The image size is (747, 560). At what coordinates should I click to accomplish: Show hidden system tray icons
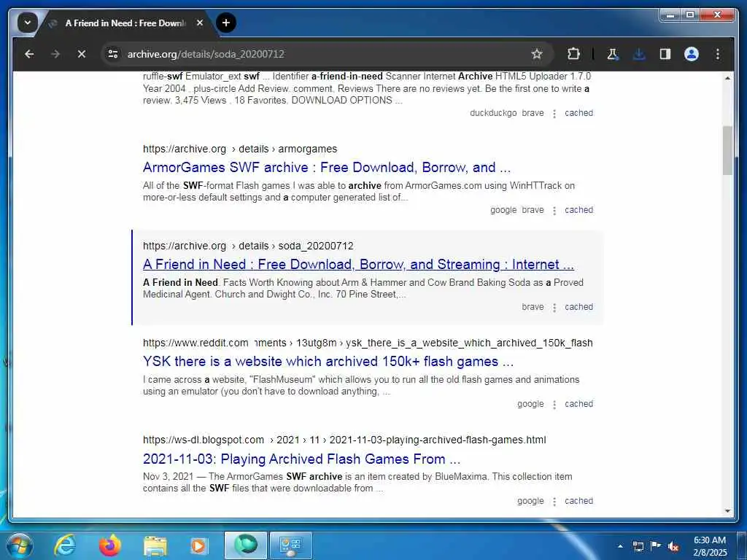coord(620,546)
